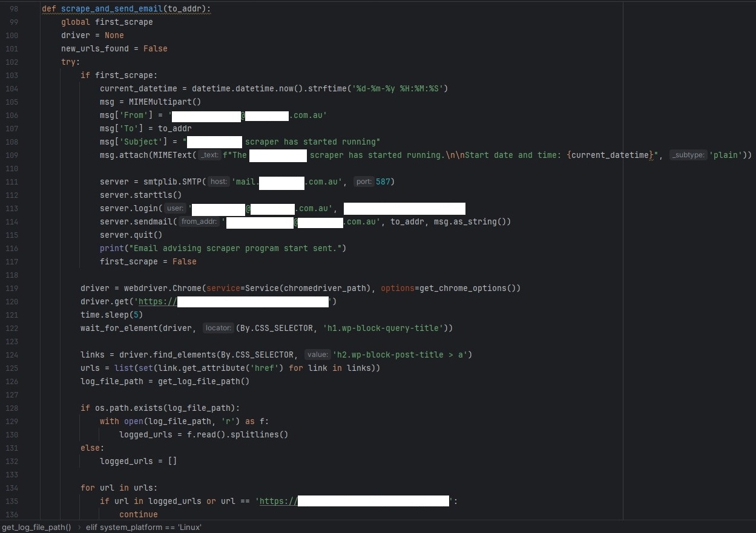Click "new_urls_found = False" assignment

tap(114, 48)
